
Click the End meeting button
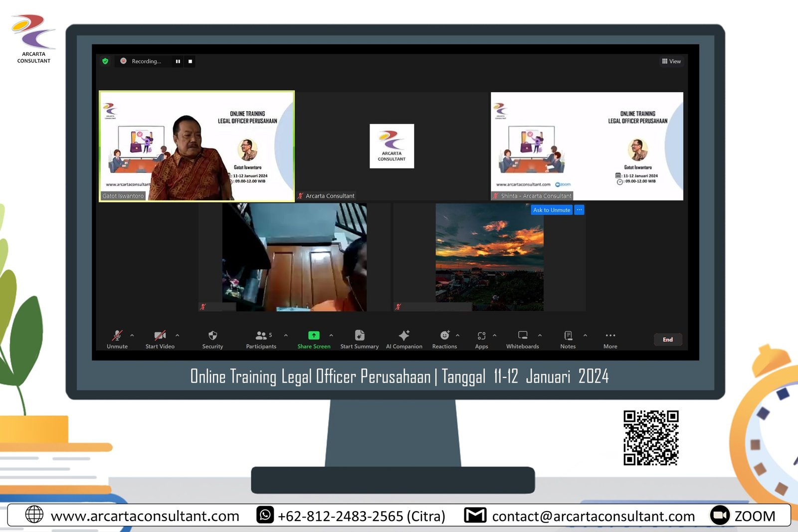click(667, 340)
